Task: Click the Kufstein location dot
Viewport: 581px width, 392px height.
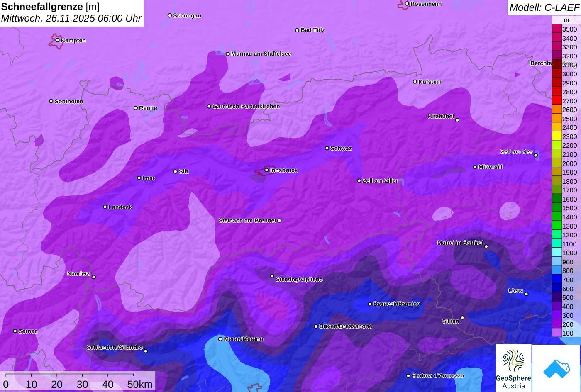Action: [x=415, y=82]
